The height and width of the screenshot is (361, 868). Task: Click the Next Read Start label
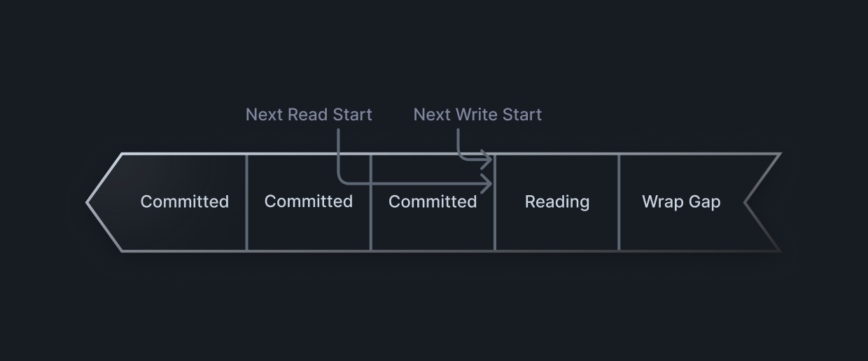pos(309,115)
